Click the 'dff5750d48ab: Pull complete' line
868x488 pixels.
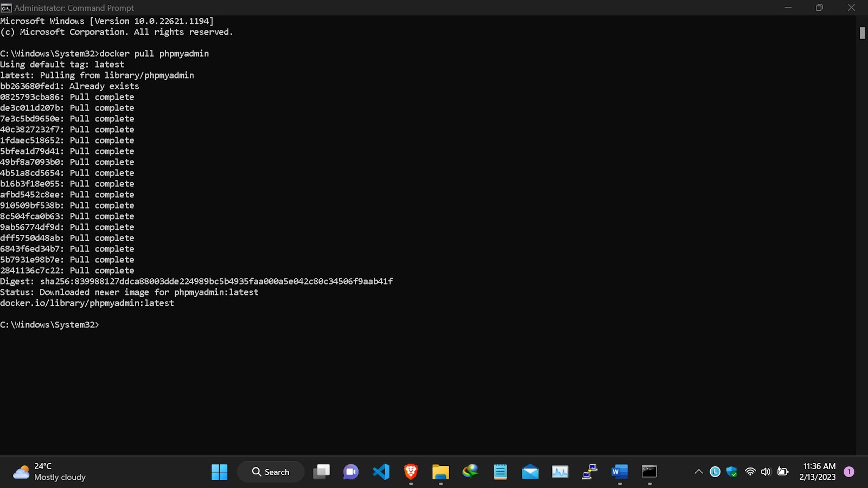[x=67, y=238]
